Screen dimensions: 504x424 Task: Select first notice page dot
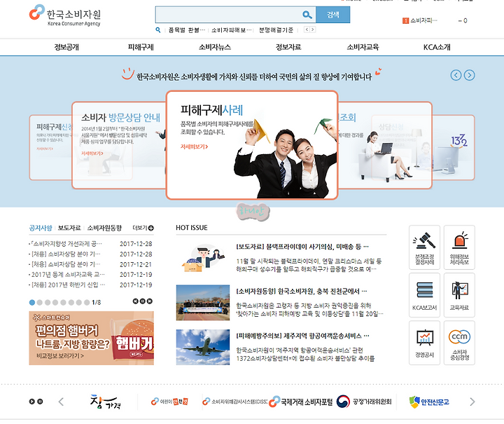31,302
